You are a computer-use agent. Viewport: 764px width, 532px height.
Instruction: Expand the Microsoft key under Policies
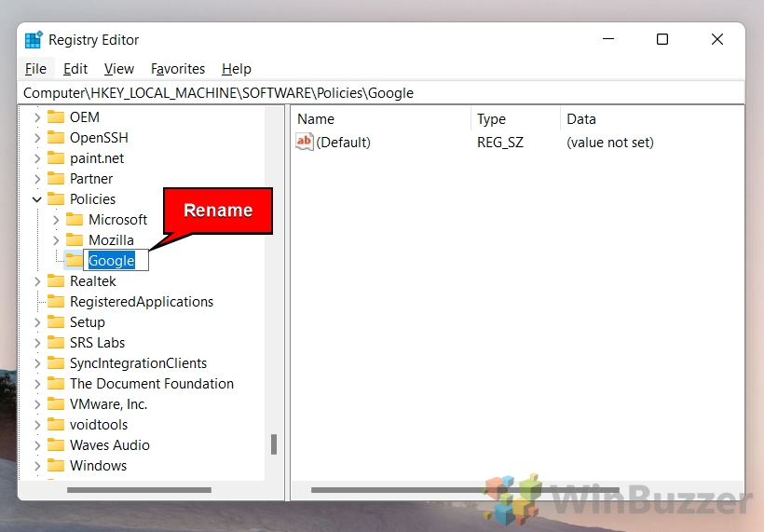56,220
